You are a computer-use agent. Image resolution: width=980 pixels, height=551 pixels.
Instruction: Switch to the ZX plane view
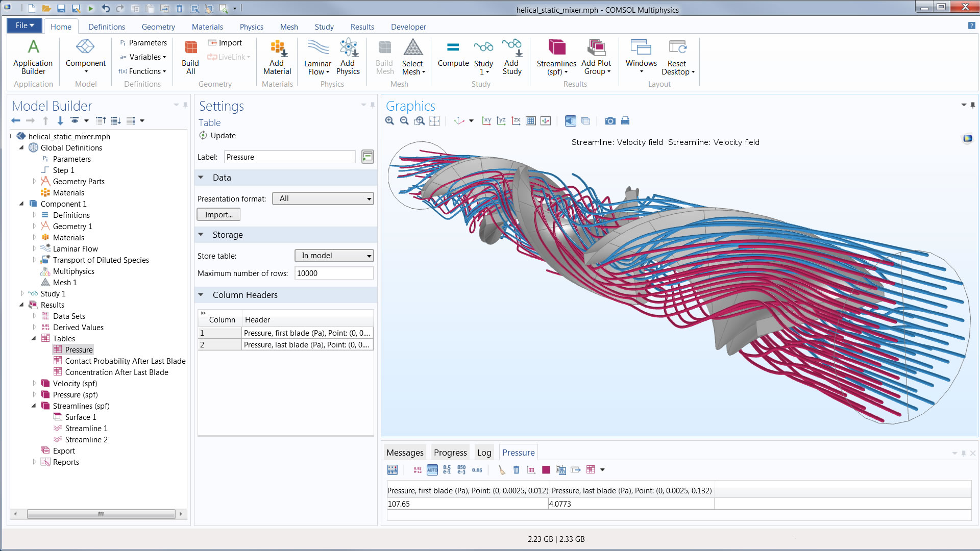516,121
